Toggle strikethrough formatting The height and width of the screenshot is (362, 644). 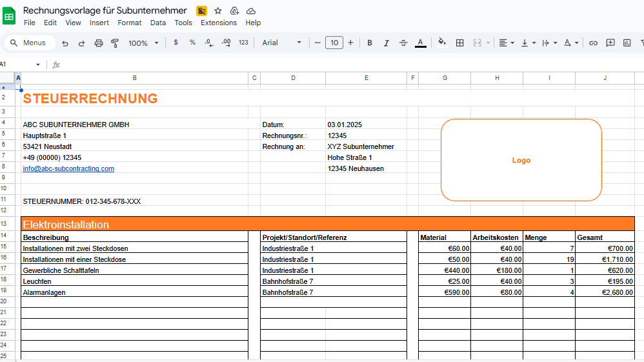coord(403,43)
